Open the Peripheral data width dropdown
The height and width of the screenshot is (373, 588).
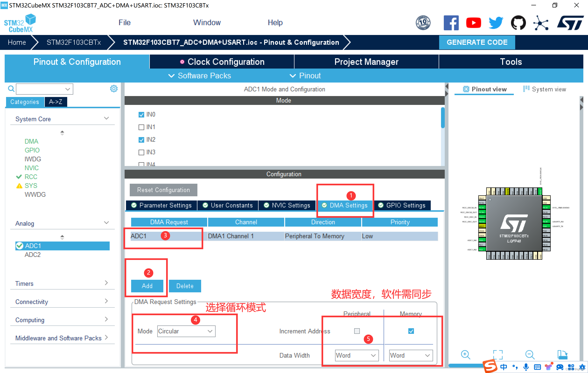(x=357, y=356)
